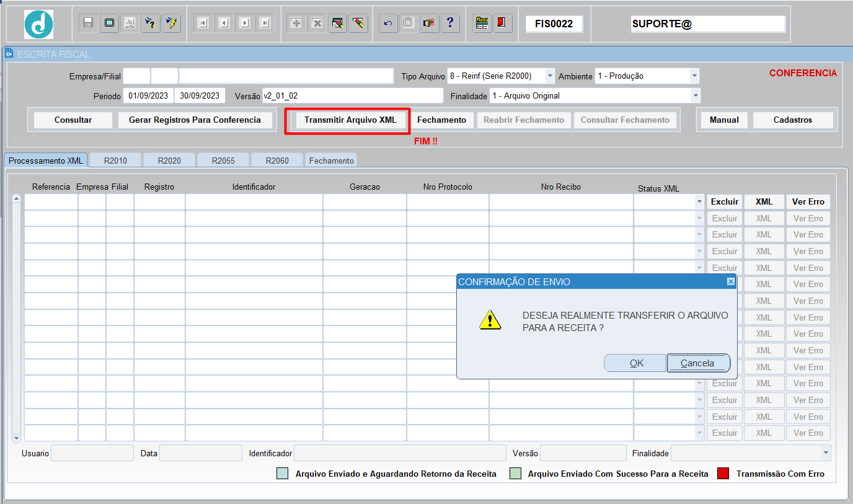Confirm sending with the OK button
This screenshot has width=853, height=504.
pos(637,363)
